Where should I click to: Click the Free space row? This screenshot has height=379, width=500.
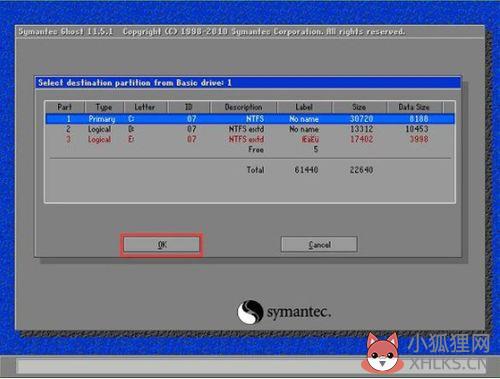pyautogui.click(x=283, y=150)
